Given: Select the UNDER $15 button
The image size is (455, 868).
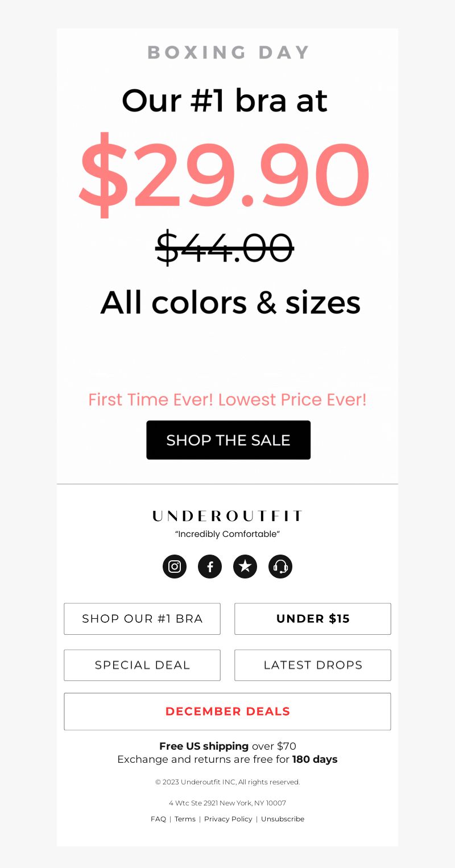Looking at the screenshot, I should point(313,619).
